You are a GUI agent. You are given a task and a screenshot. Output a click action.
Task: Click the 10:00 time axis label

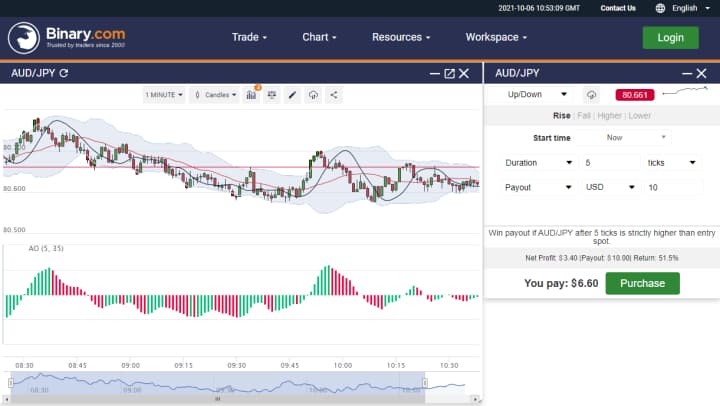point(343,366)
